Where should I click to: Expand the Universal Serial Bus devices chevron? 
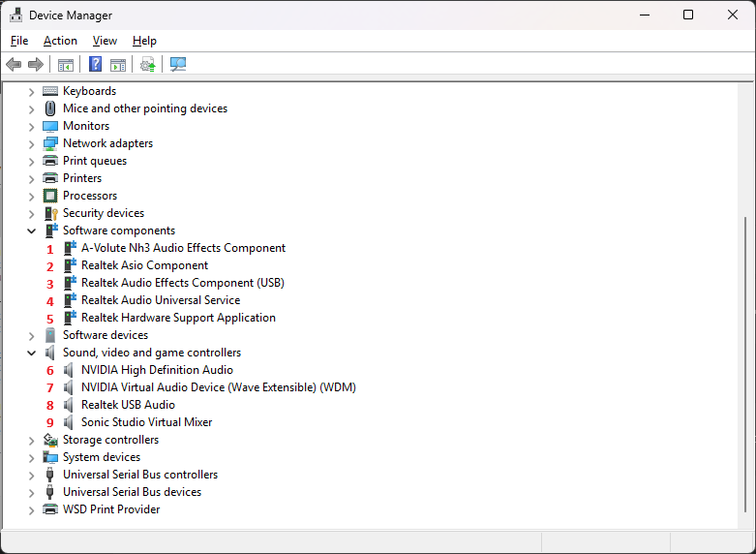31,493
